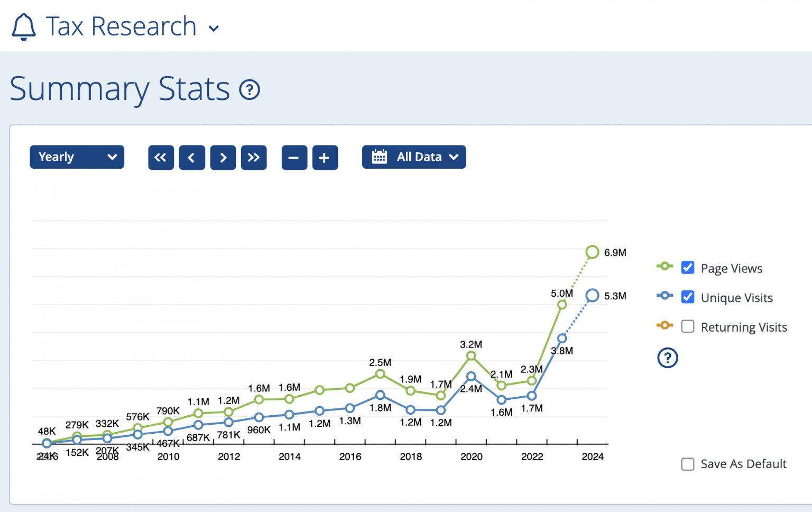Check the Save As Default box

point(688,464)
